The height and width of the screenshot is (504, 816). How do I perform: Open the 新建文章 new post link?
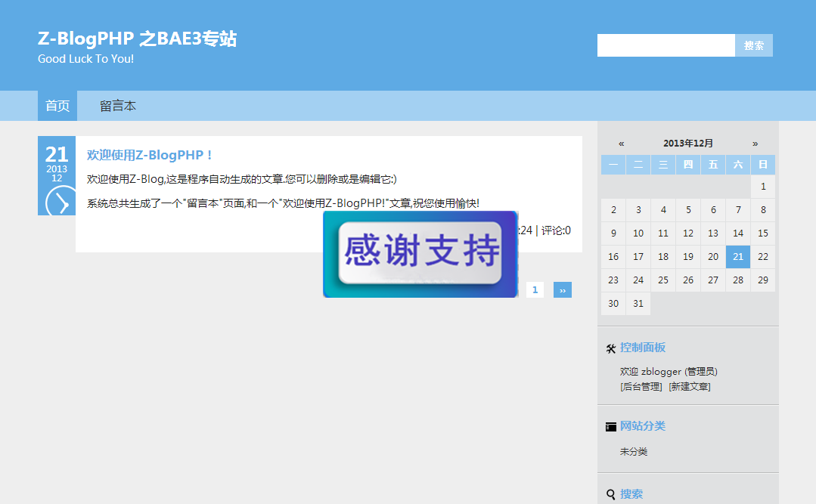pyautogui.click(x=690, y=386)
